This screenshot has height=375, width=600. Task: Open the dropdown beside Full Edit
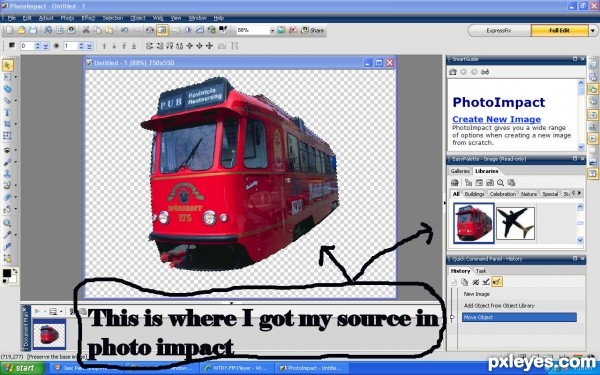coord(593,30)
